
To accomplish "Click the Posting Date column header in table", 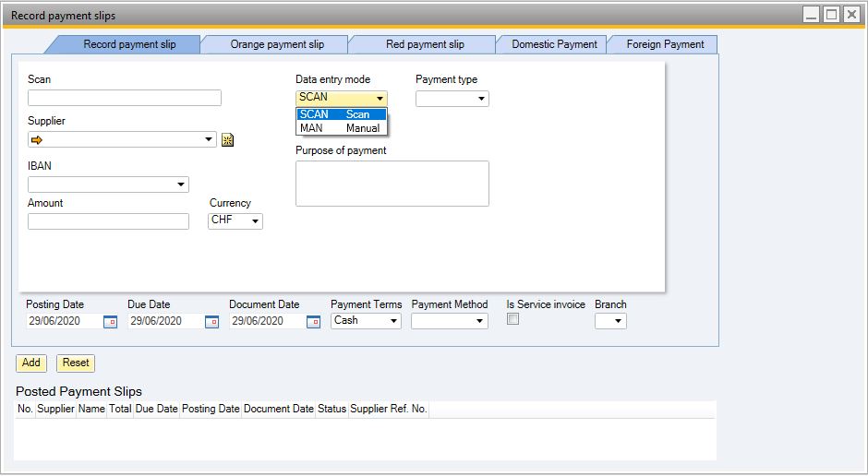I will click(x=211, y=409).
